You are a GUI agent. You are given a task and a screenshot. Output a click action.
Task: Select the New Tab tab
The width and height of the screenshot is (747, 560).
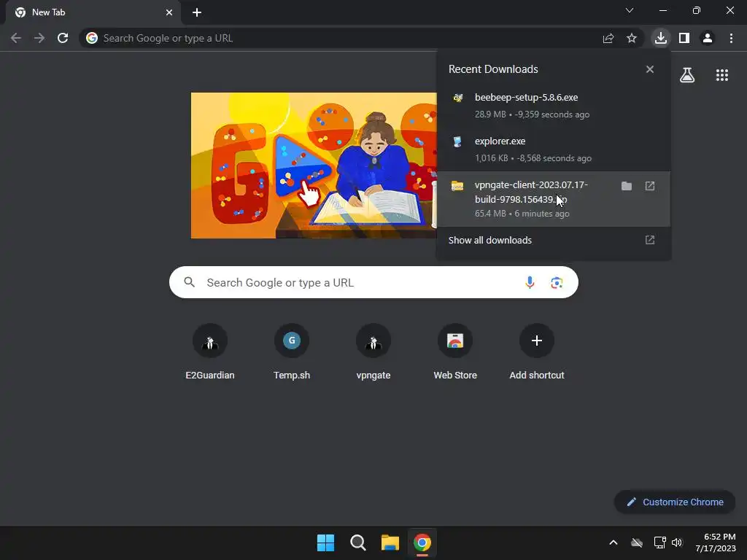point(93,12)
